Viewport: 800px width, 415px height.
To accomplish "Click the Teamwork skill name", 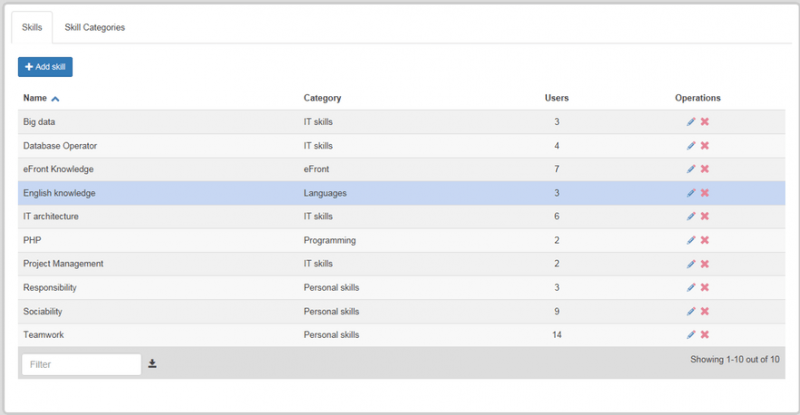I will pos(43,335).
